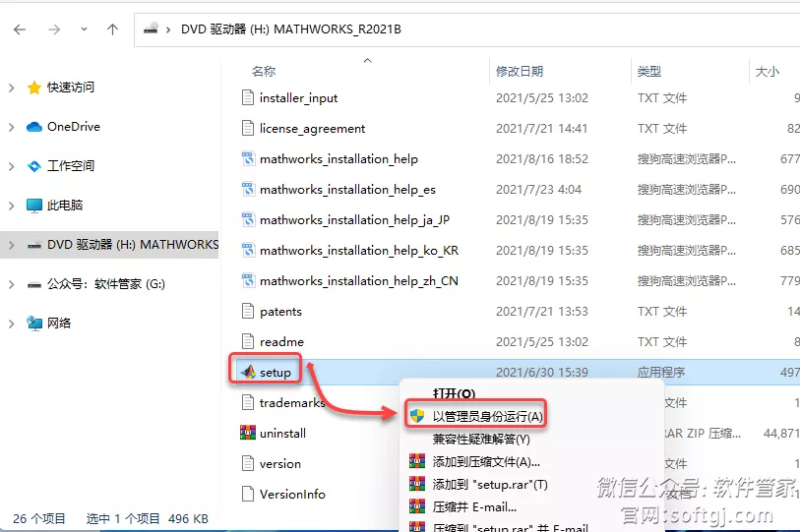Expand the address bar root chevron
Viewport: 800px width, 532px height.
click(x=168, y=30)
